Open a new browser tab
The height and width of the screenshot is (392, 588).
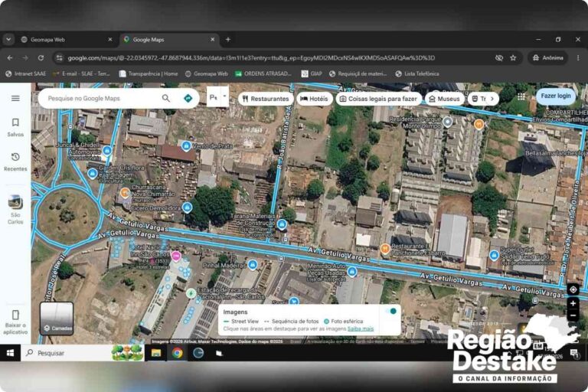[x=228, y=39]
